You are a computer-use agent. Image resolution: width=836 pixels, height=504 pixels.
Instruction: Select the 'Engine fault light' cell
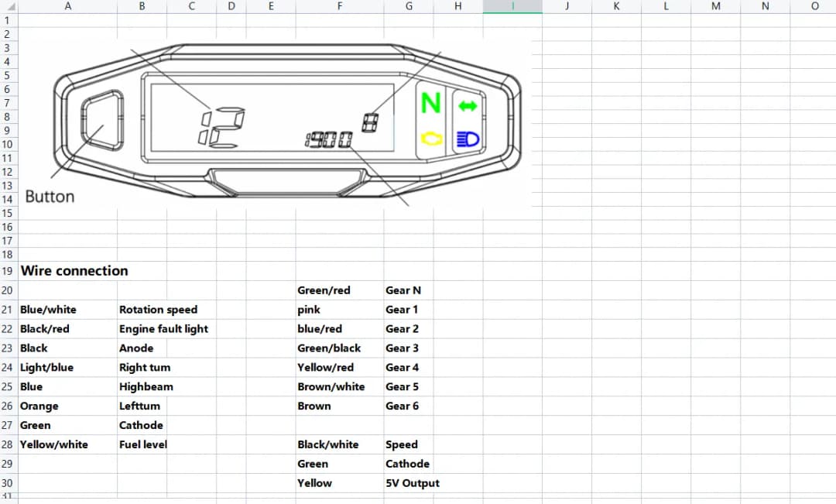coord(163,329)
